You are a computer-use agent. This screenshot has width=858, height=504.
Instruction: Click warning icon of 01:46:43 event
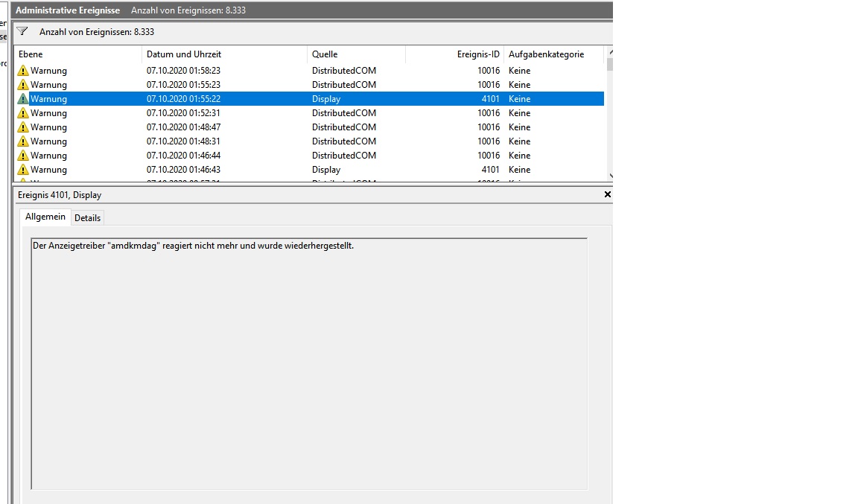pos(23,170)
